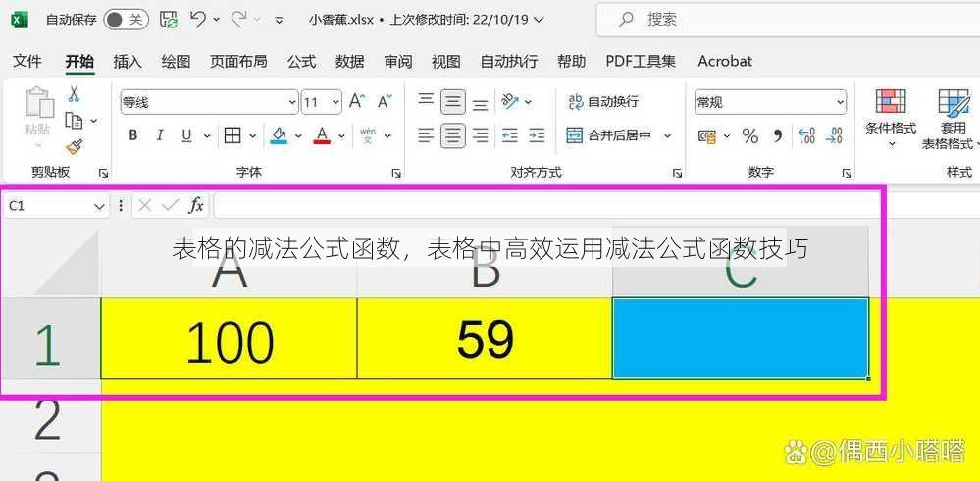This screenshot has height=481, width=980.
Task: Open the 合并后居中 dropdown arrow
Action: point(667,135)
